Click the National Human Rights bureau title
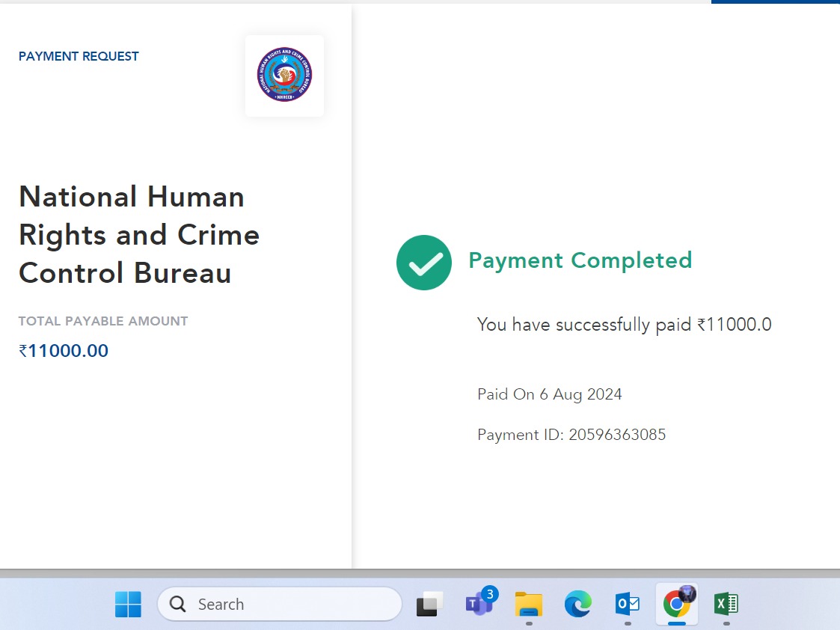Viewport: 840px width, 630px height. [139, 235]
